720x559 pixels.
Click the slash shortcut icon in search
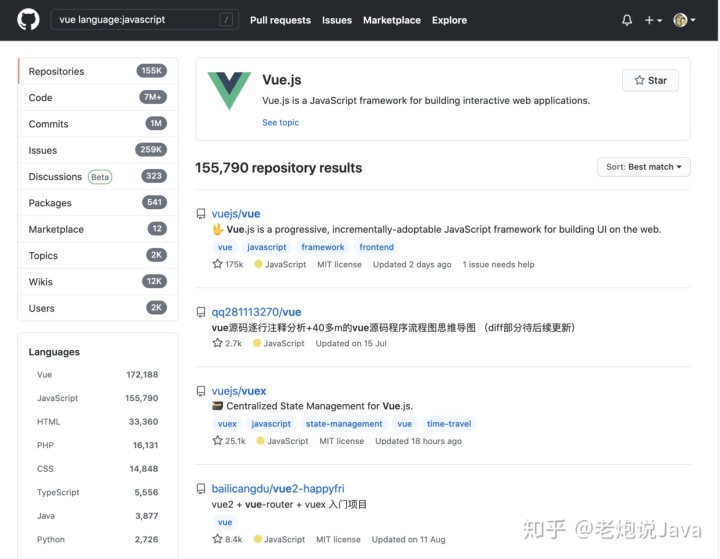coord(226,20)
